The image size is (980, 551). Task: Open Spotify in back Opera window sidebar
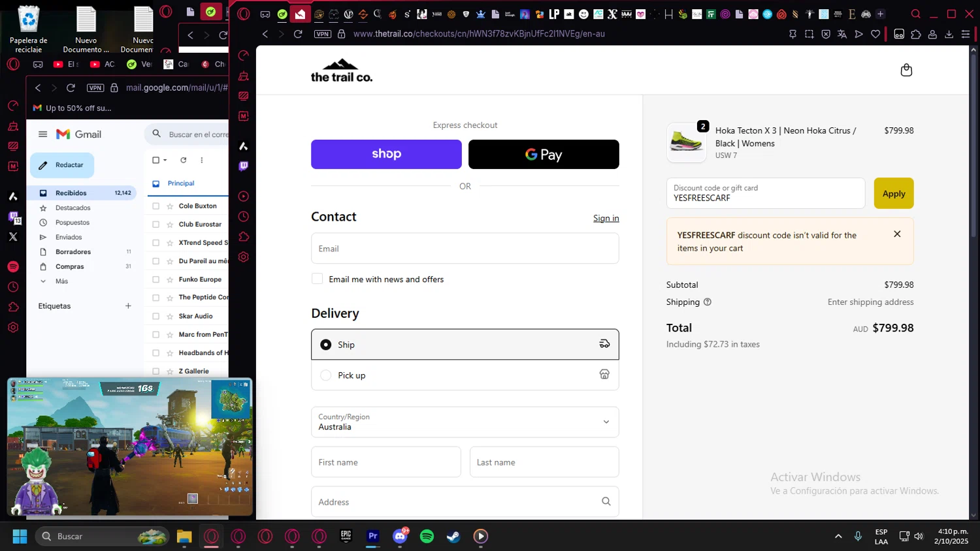(13, 266)
